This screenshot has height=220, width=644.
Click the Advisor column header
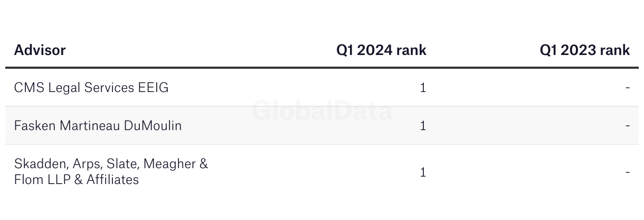click(x=40, y=50)
